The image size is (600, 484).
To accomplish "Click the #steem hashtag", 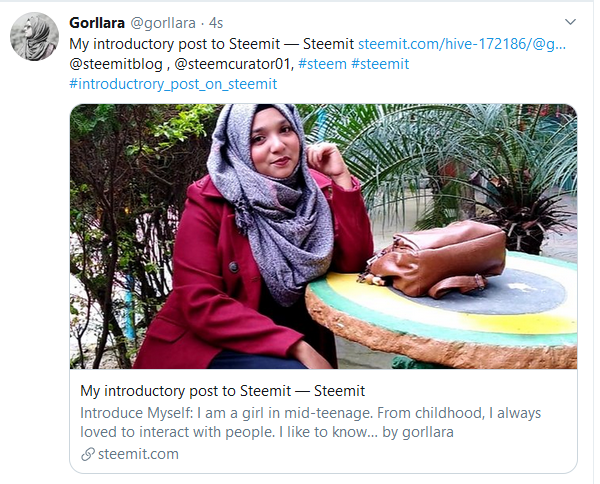I will click(322, 64).
